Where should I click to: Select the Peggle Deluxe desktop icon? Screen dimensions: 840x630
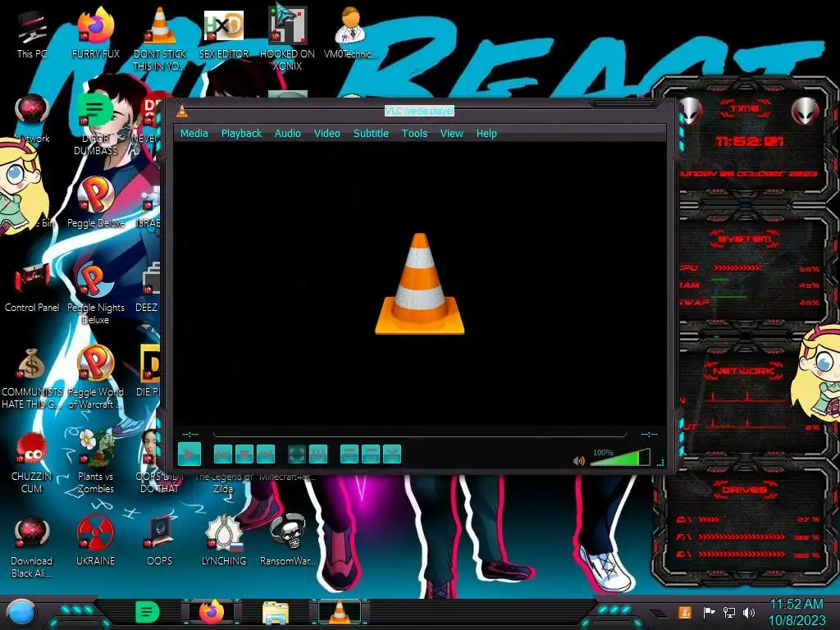click(95, 203)
